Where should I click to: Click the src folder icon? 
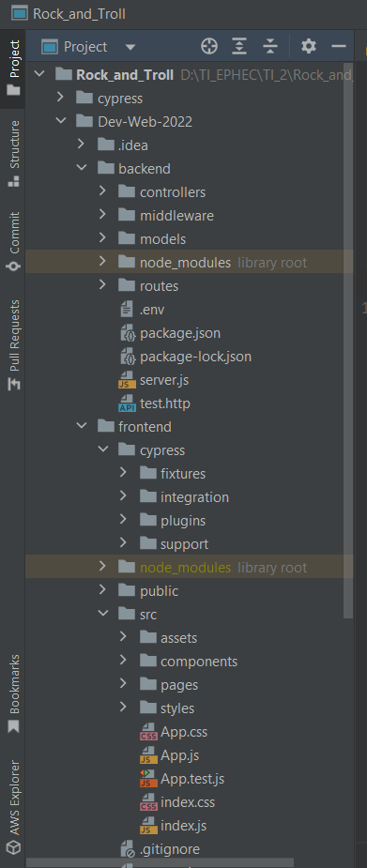(x=126, y=614)
